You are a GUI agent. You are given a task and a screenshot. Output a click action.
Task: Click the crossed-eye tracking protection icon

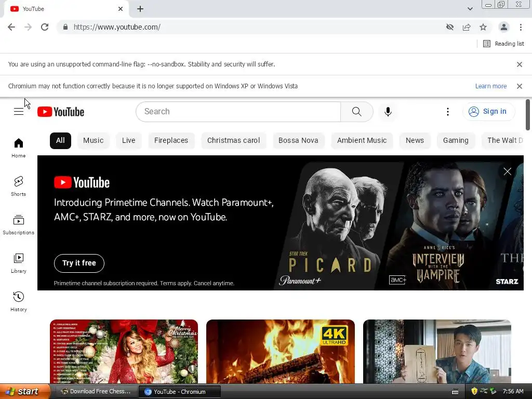coord(450,27)
